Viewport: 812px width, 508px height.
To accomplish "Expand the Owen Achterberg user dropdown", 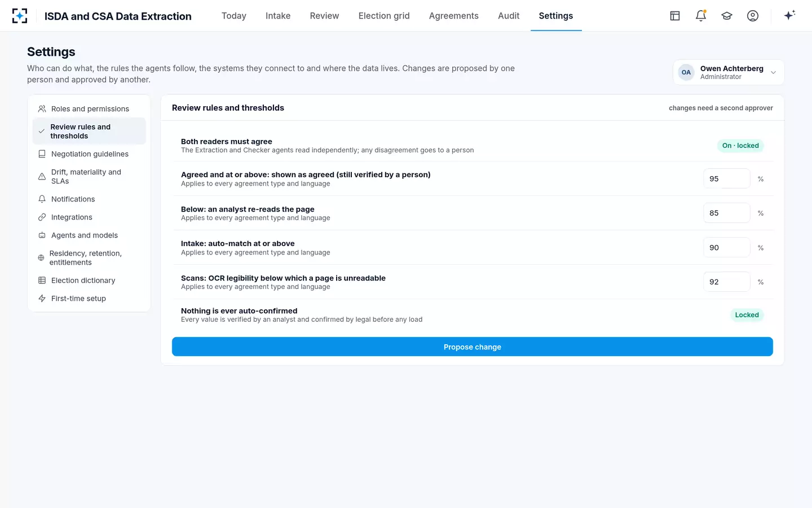I will pos(729,72).
